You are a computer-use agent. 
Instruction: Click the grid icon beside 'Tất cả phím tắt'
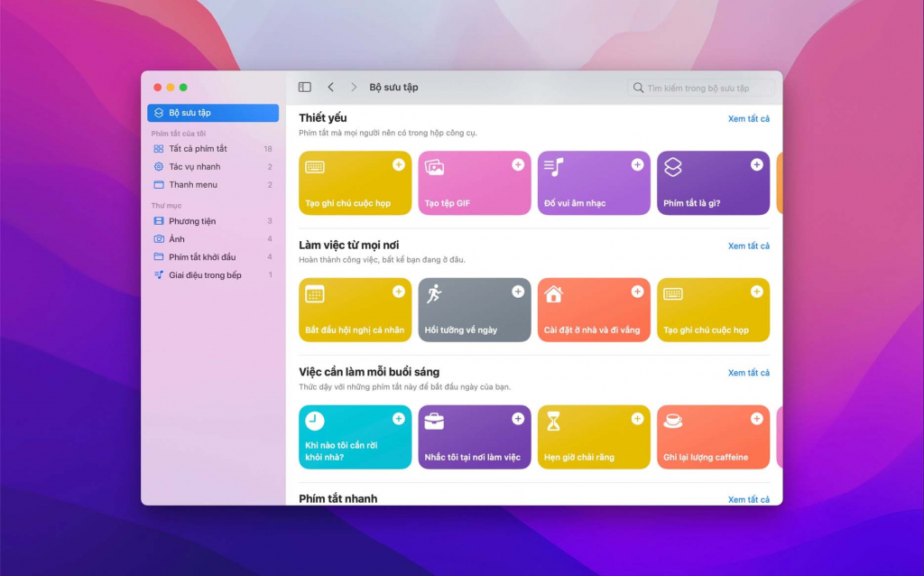(x=159, y=149)
